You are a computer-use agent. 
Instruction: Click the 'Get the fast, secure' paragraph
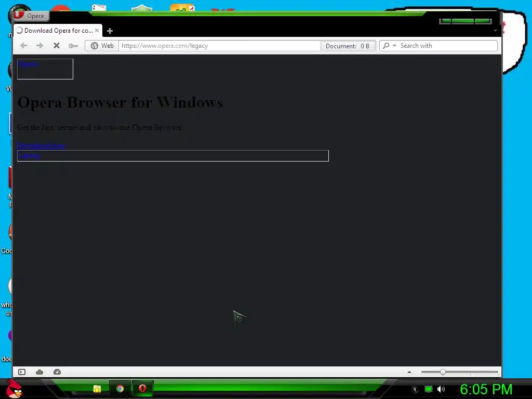coord(99,127)
